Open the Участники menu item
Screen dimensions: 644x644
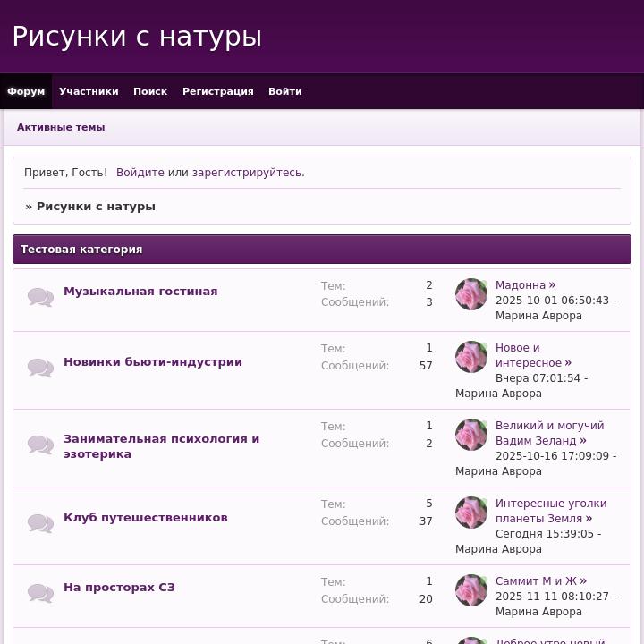(89, 91)
